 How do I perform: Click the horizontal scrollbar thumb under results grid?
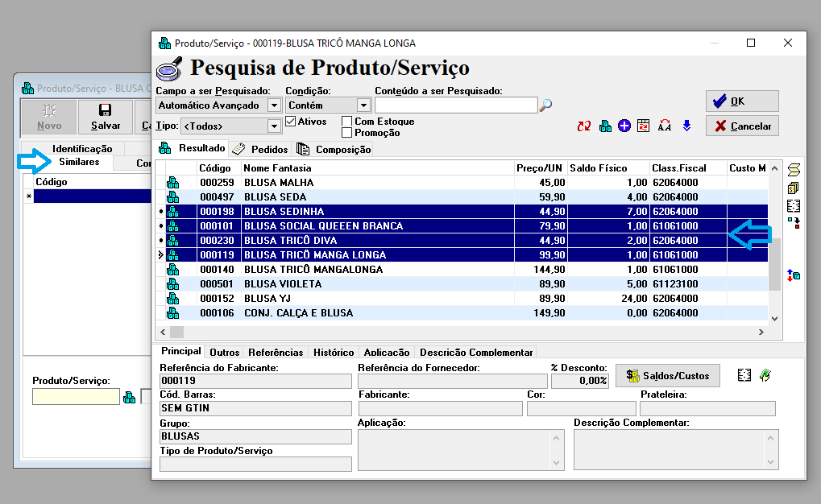tap(176, 332)
